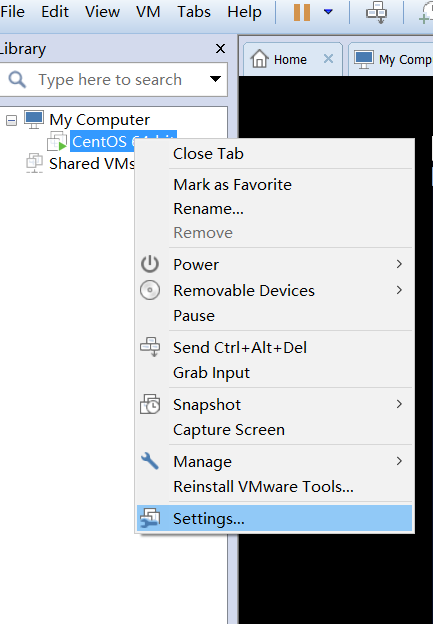The width and height of the screenshot is (433, 624).
Task: Close the Library panel
Action: [x=220, y=49]
